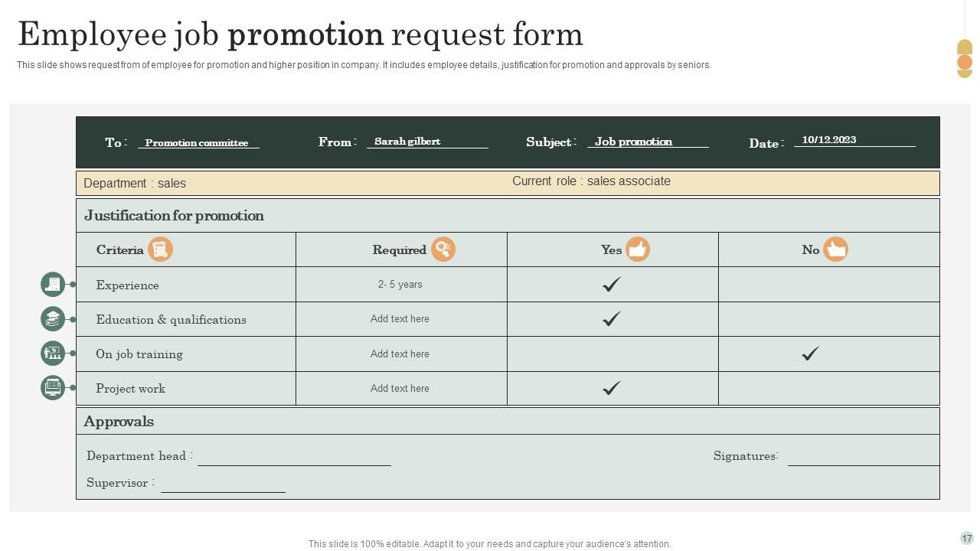Select the Education graduation cap icon
Viewport: 980px width, 551px height.
coord(53,319)
